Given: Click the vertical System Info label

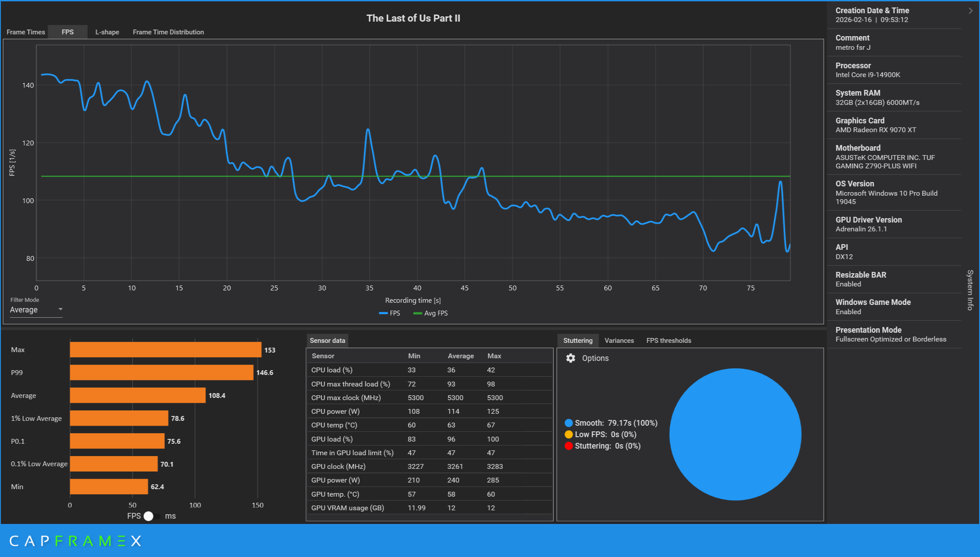Looking at the screenshot, I should coord(970,290).
